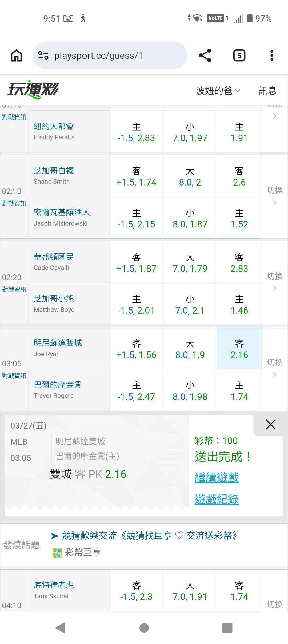Image resolution: width=288 pixels, height=644 pixels.
Task: Open the site settings icon in address bar
Action: pos(43,56)
